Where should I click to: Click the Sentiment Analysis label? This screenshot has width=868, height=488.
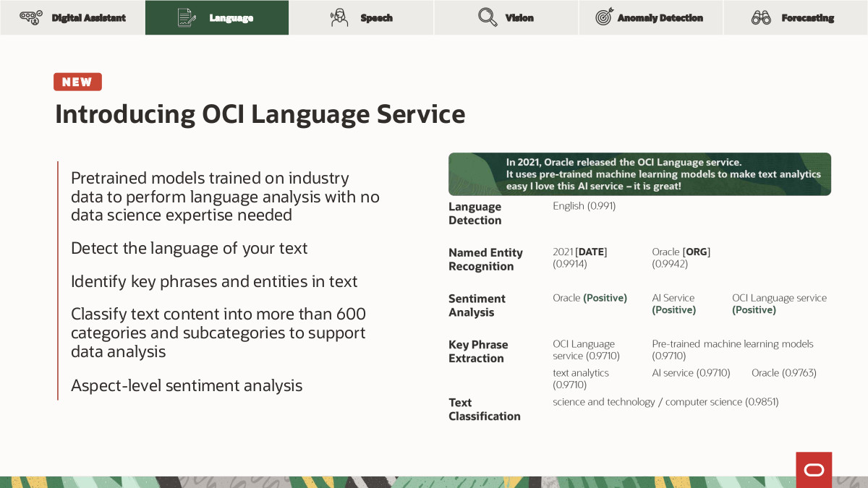(x=477, y=305)
